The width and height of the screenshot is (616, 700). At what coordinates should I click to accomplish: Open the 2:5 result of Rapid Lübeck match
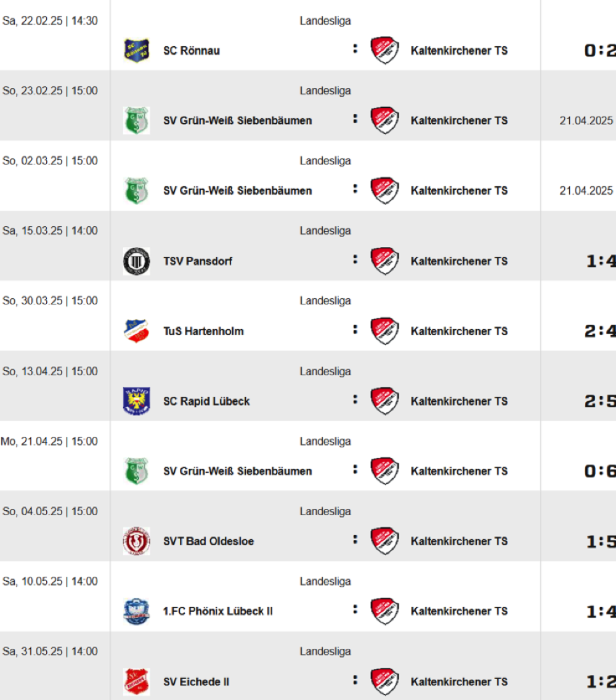(x=600, y=401)
